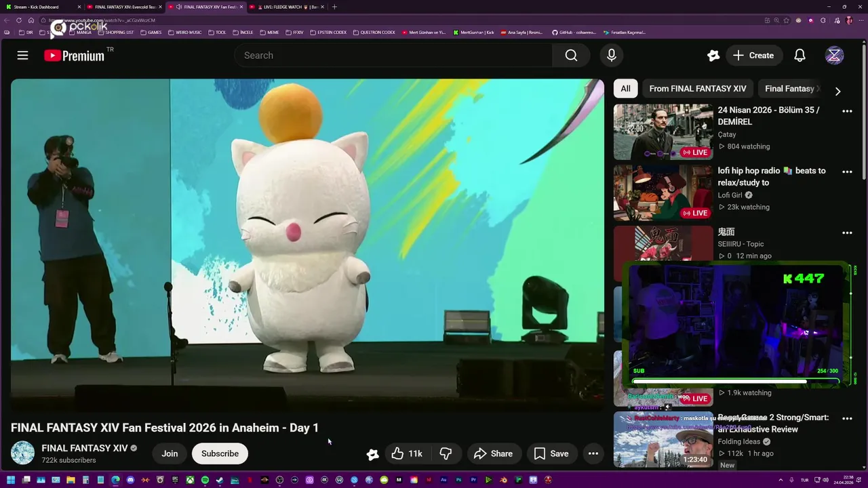Click FINAL FANTASY XIV channel avatar
Viewport: 868px width, 488px height.
coord(22,453)
